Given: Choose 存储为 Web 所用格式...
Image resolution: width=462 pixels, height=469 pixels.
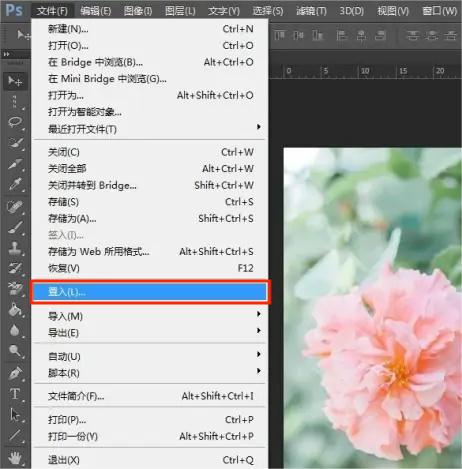Looking at the screenshot, I should click(150, 252).
